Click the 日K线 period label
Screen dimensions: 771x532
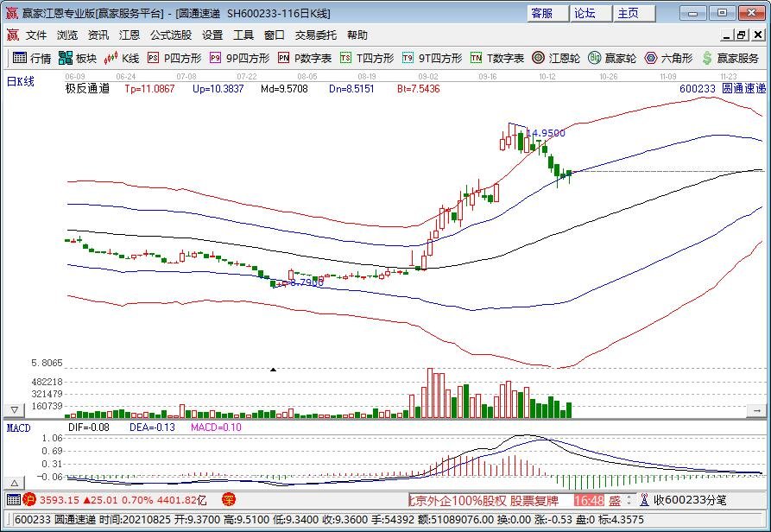[21, 82]
